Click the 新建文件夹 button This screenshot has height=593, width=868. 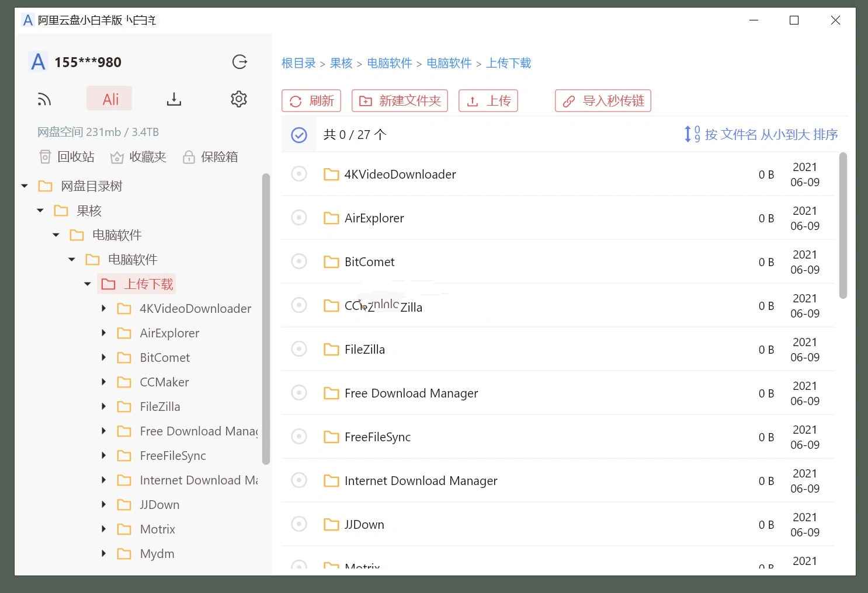tap(400, 100)
